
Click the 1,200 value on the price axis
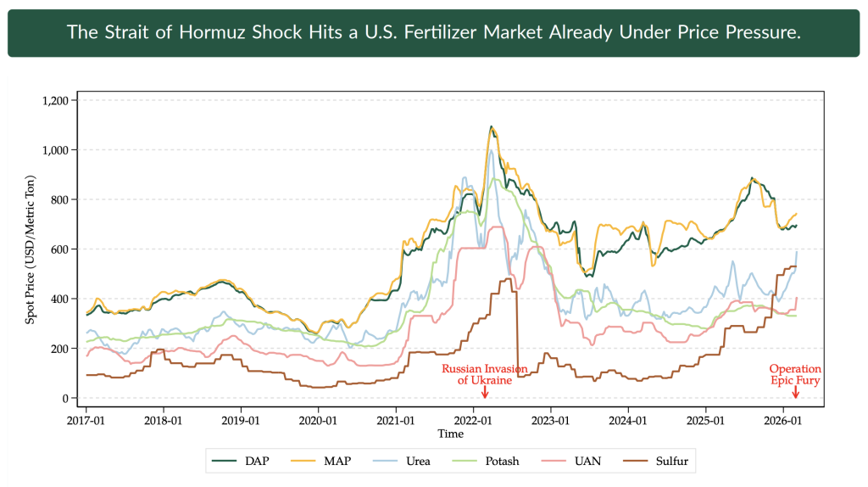pos(59,100)
